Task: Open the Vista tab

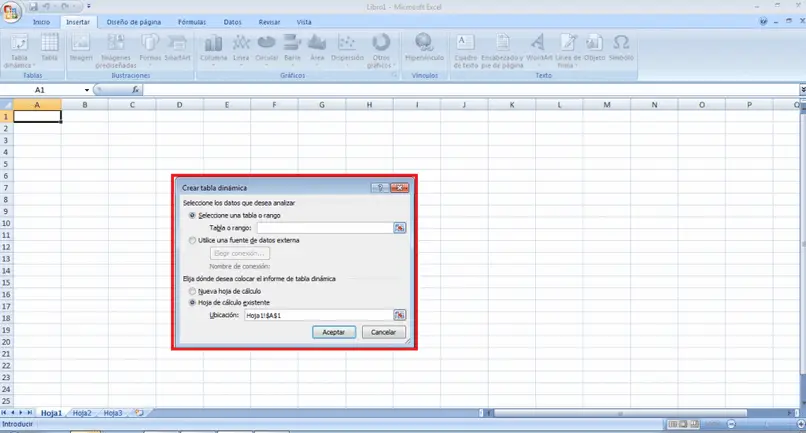Action: [x=304, y=22]
